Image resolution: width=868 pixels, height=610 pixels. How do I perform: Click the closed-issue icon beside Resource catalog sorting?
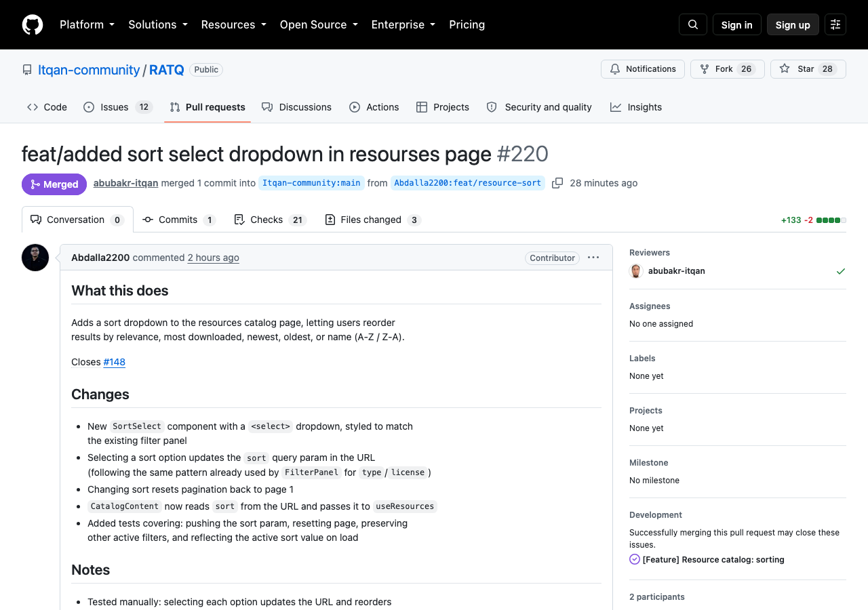(x=635, y=559)
